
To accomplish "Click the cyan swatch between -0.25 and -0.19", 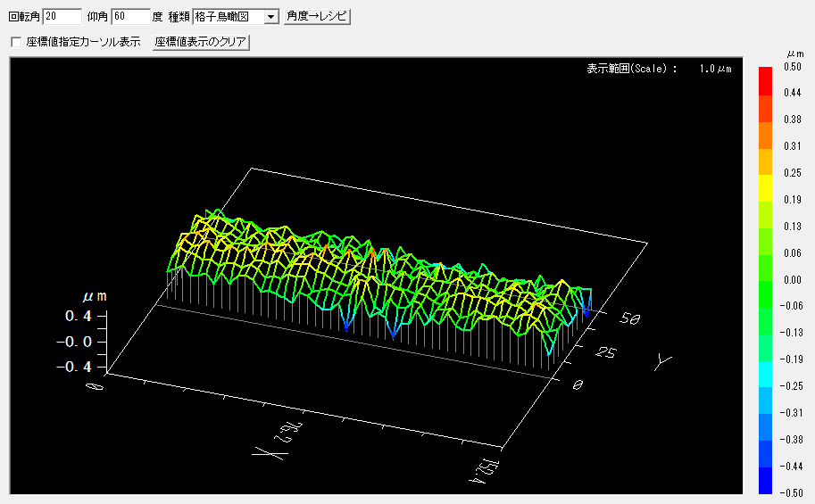I will click(x=765, y=374).
